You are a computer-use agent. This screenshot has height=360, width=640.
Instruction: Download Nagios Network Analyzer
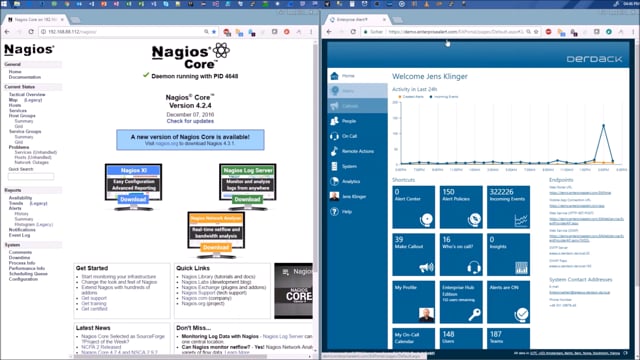pos(216,247)
